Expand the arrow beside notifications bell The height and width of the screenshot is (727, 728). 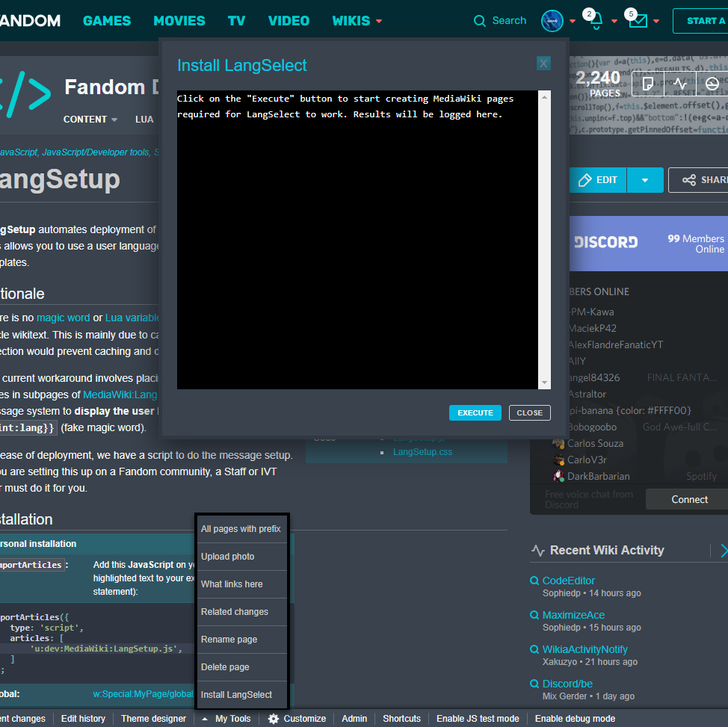[614, 22]
